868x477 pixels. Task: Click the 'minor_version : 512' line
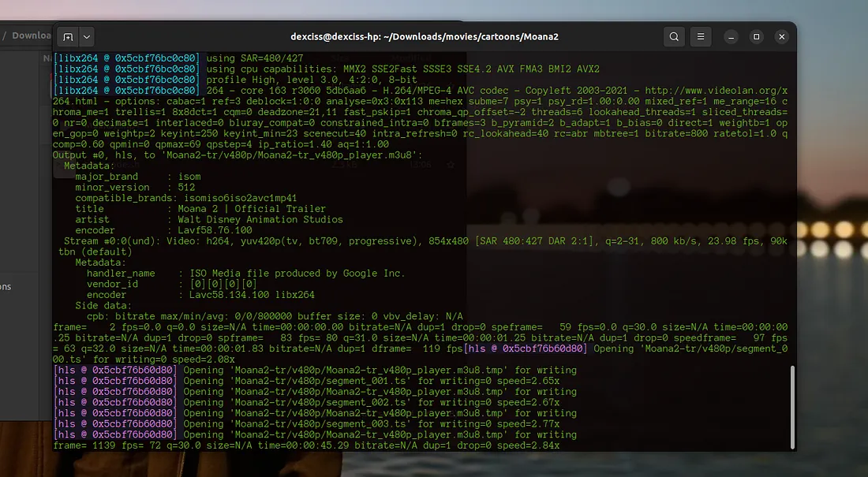coord(135,187)
